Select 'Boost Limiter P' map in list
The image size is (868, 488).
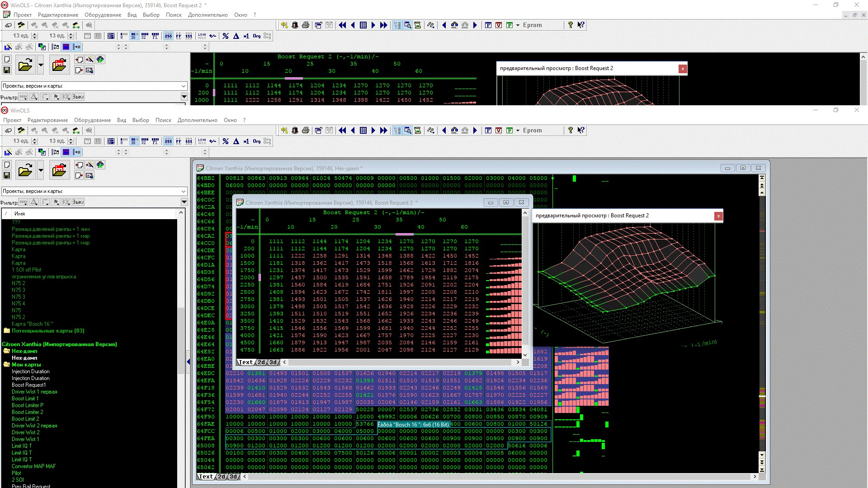pyautogui.click(x=28, y=405)
